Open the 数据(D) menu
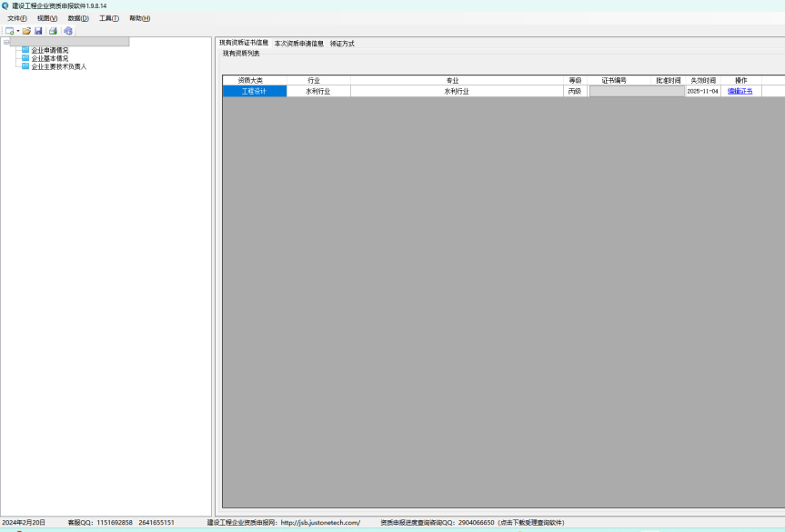 tap(78, 18)
